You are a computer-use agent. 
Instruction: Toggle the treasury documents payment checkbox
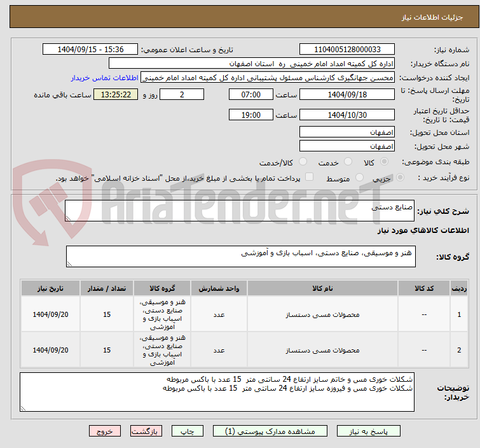tap(310, 177)
